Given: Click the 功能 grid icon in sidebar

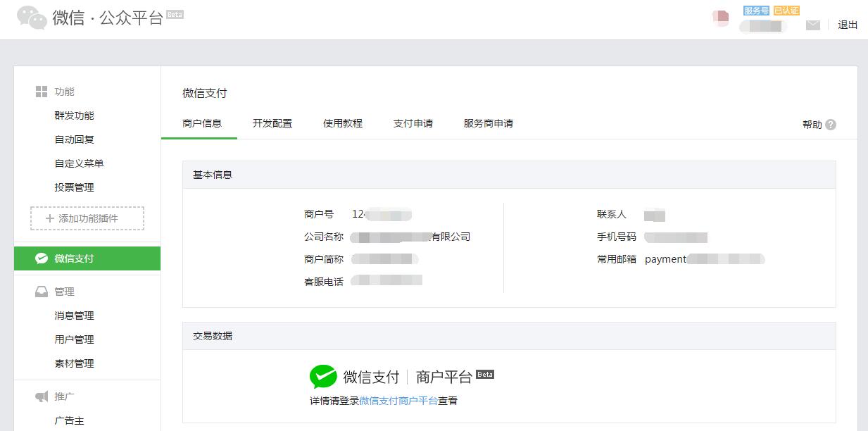Looking at the screenshot, I should 42,92.
